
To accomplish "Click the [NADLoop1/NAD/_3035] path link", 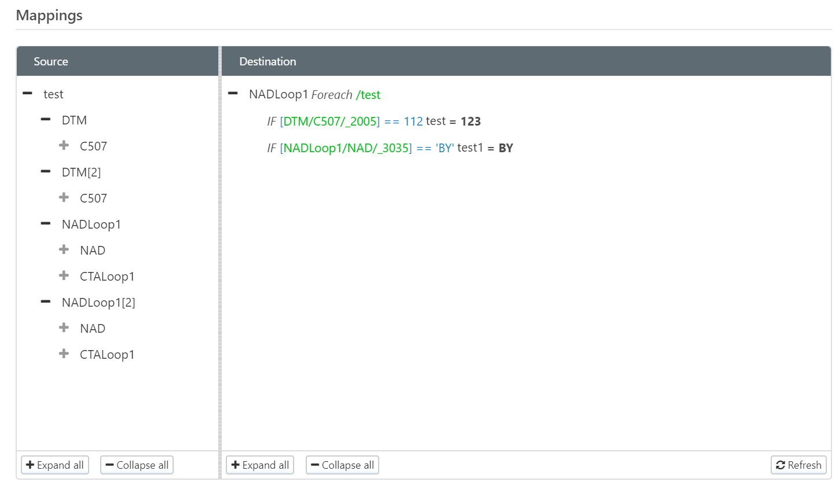I will tap(346, 148).
